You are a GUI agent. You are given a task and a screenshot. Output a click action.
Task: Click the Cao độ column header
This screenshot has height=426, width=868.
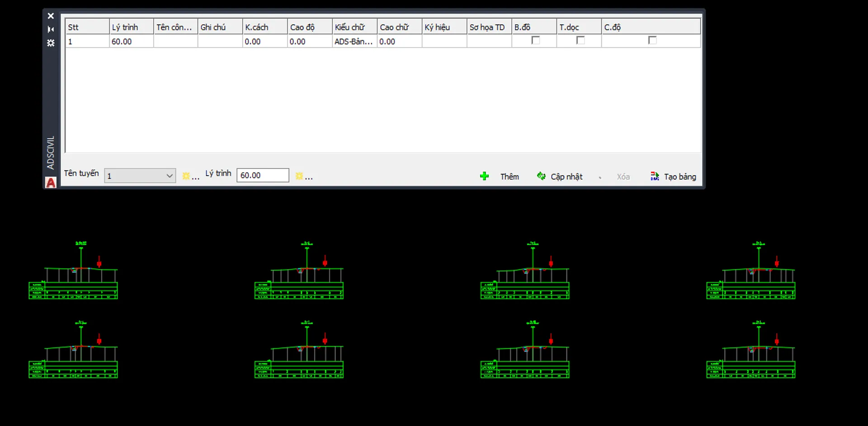(310, 27)
